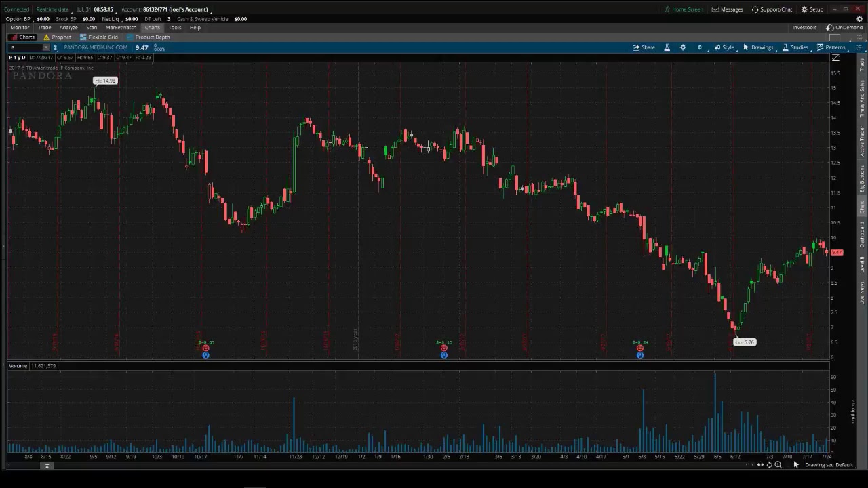The height and width of the screenshot is (488, 868).
Task: Open the Analyze tab
Action: (68, 28)
